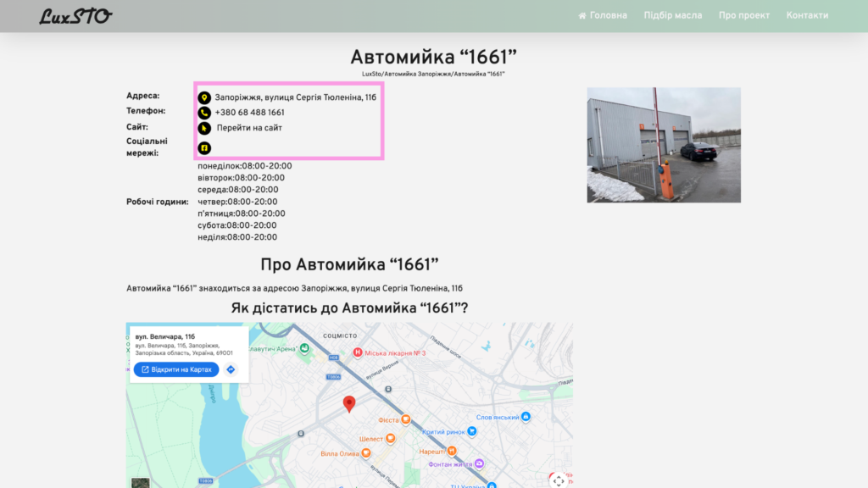Click the Нарешті restaurant map icon
The height and width of the screenshot is (488, 868).
452,451
